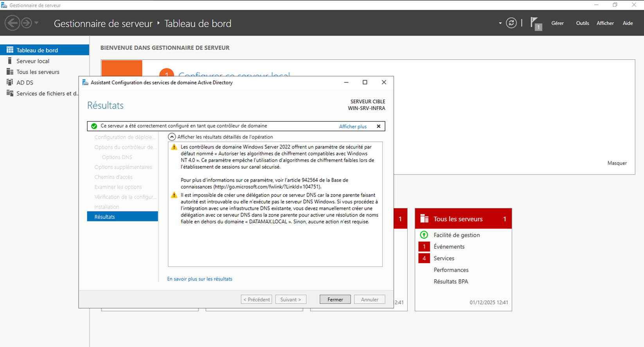The width and height of the screenshot is (644, 347).
Task: Click the Services de fichiers sidebar icon
Action: [10, 93]
